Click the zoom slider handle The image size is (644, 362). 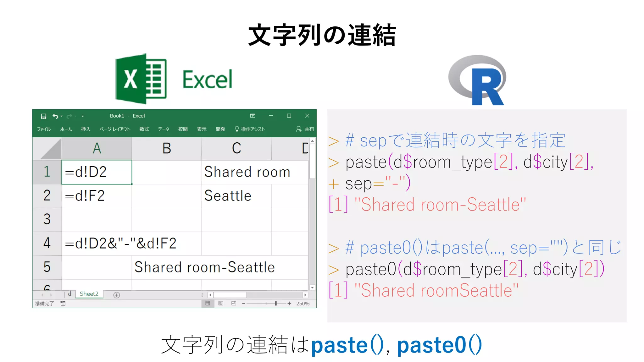pyautogui.click(x=276, y=304)
